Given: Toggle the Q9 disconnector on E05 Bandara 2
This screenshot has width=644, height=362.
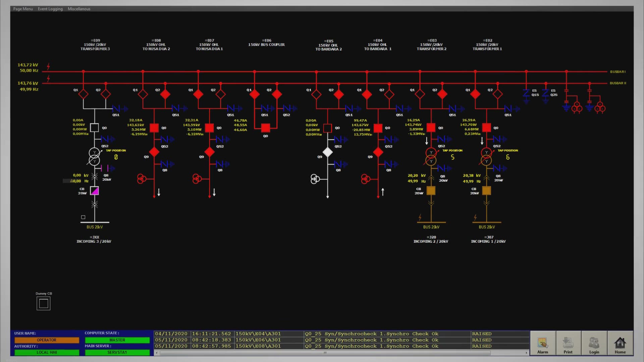Looking at the screenshot, I should pyautogui.click(x=328, y=152).
